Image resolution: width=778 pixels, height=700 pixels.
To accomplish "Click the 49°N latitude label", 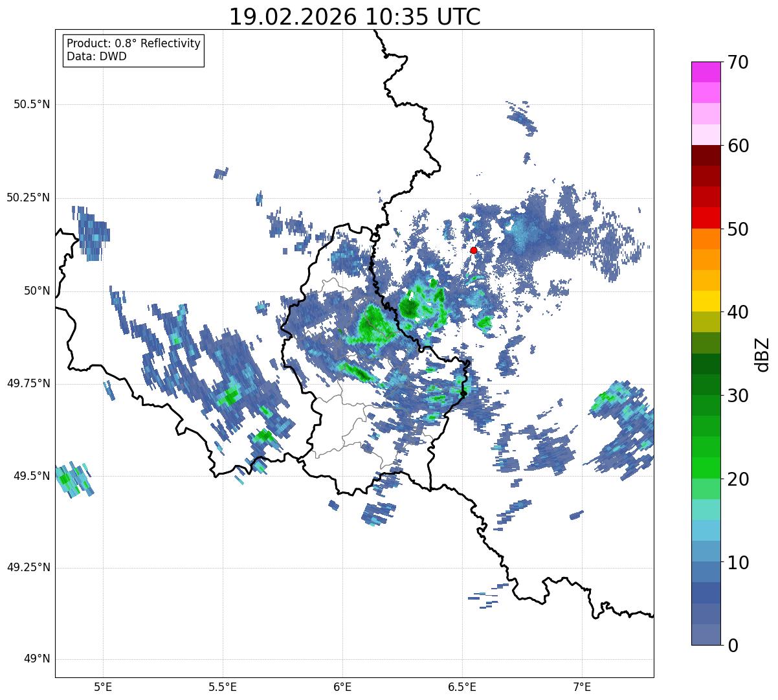I will 37,659.
